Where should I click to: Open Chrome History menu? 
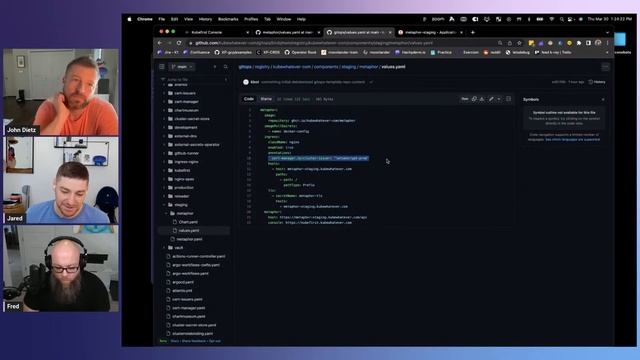click(x=205, y=19)
